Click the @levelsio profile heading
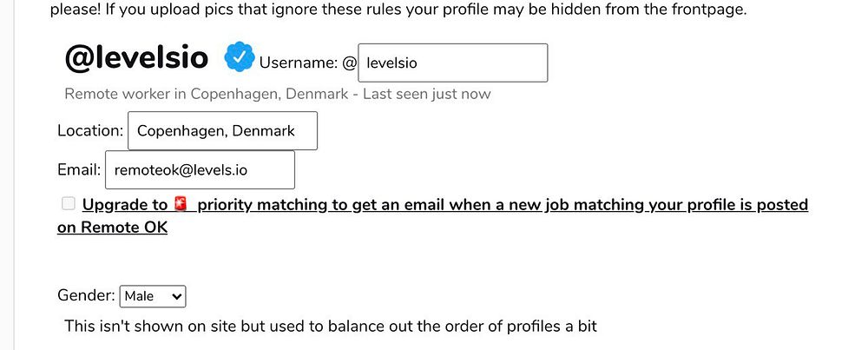This screenshot has height=350, width=868. click(x=136, y=58)
